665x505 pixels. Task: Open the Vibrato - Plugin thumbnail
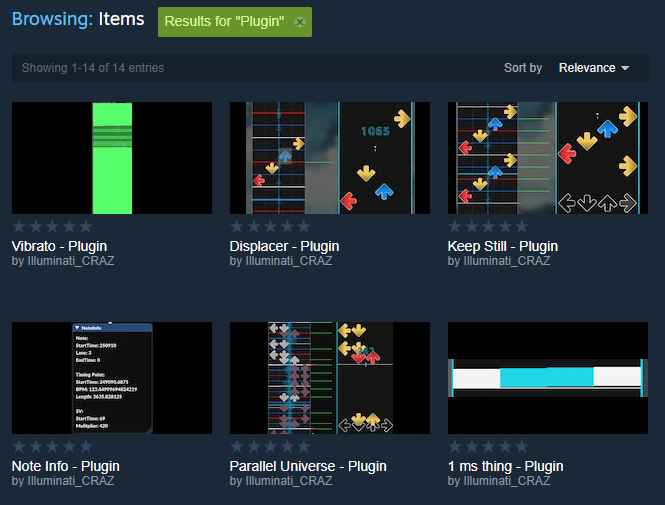(112, 158)
